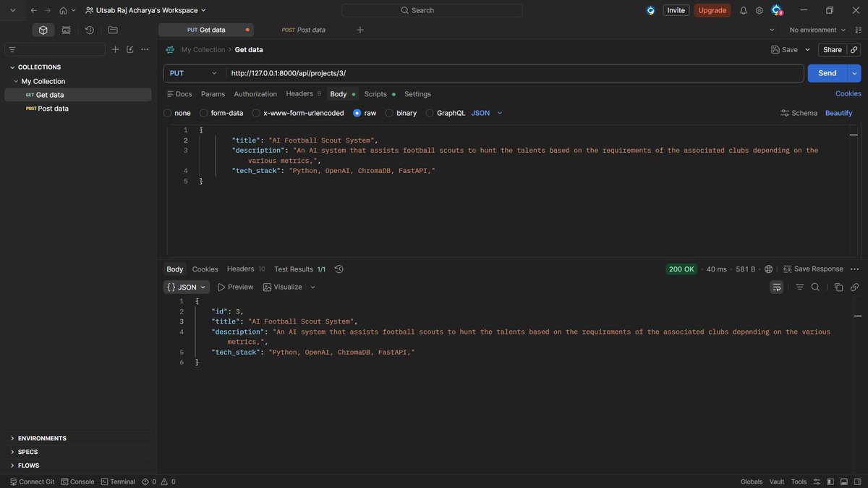Open the notifications bell icon
Screen dimensions: 868x488
click(744, 10)
